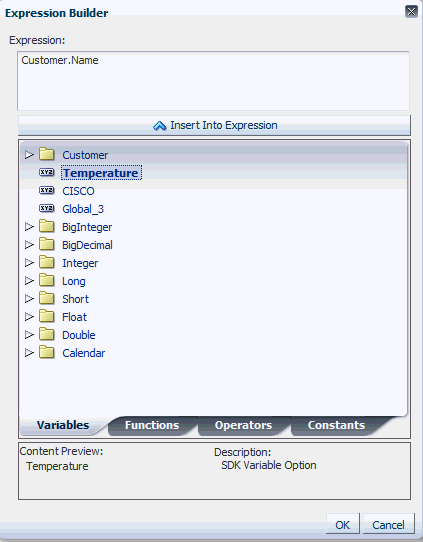Select the Customer label in the tree

85,155
